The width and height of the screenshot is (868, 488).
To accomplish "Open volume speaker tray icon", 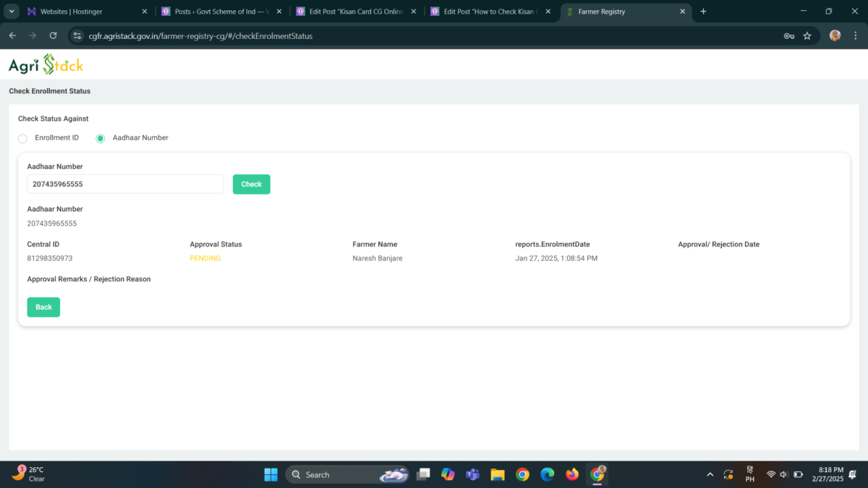I will click(784, 474).
